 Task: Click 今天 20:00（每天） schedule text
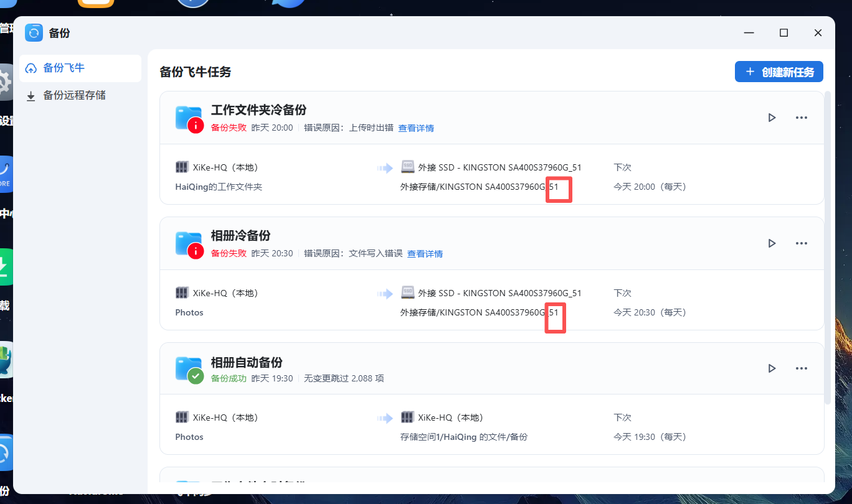(650, 187)
